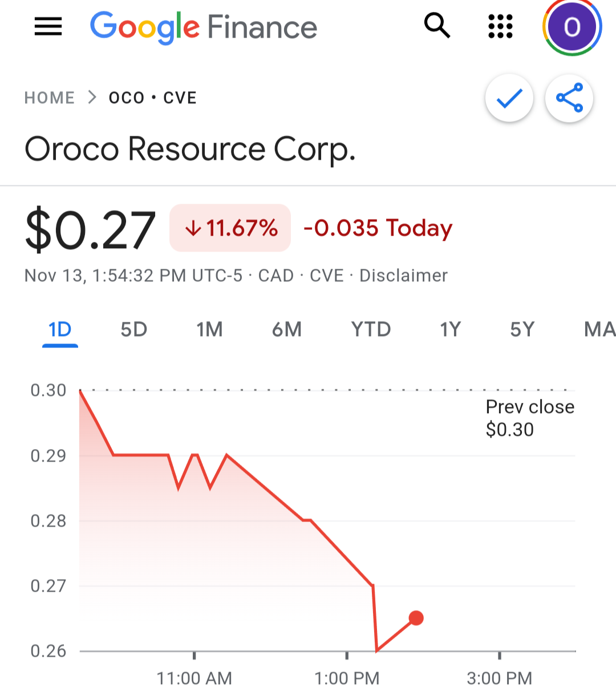This screenshot has width=616, height=699.
Task: Show the 6M chart range
Action: tap(286, 329)
